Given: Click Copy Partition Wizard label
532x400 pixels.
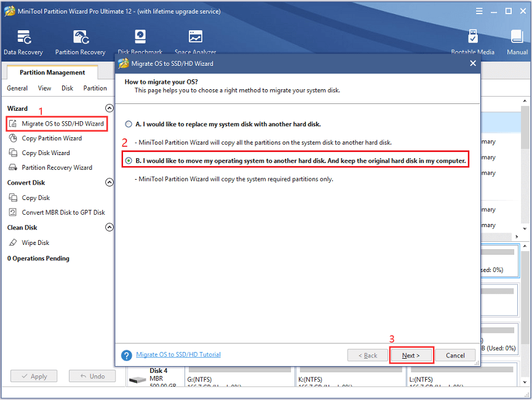Looking at the screenshot, I should click(x=52, y=138).
